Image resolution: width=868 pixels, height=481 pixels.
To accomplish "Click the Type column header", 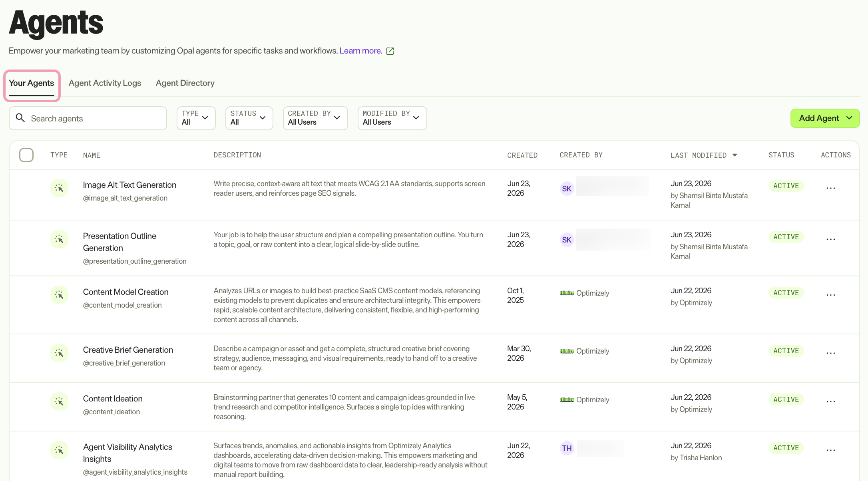I will point(59,155).
